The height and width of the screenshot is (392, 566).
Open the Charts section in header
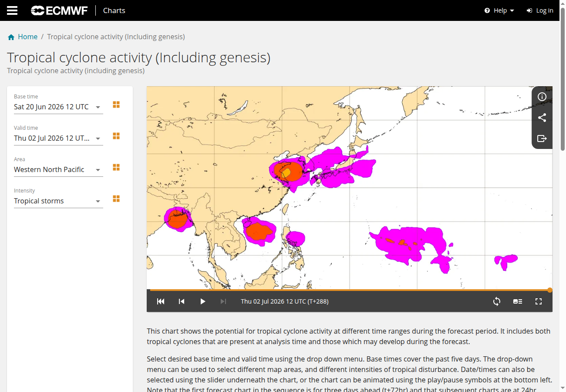coord(114,10)
